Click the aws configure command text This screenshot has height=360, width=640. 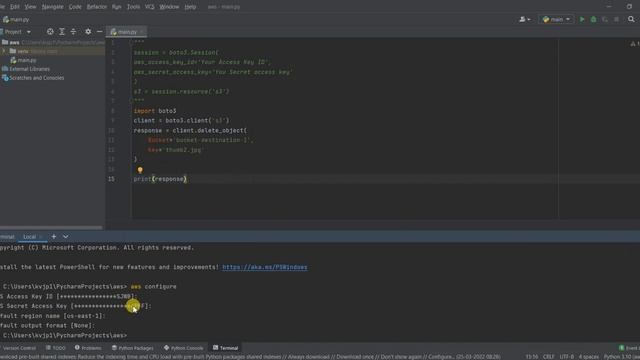tap(153, 287)
